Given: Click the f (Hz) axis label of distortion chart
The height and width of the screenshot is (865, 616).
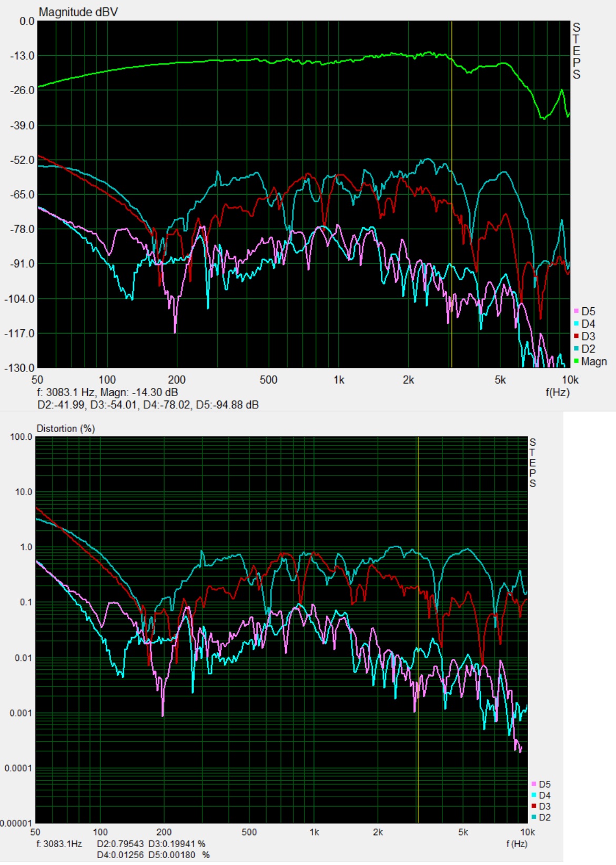Looking at the screenshot, I should pyautogui.click(x=517, y=844).
